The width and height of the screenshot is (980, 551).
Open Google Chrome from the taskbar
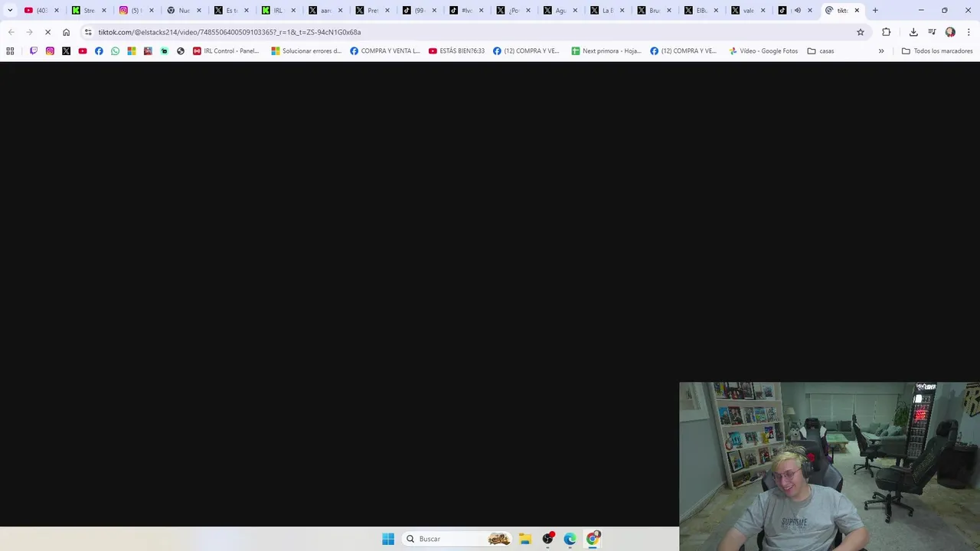tap(593, 539)
